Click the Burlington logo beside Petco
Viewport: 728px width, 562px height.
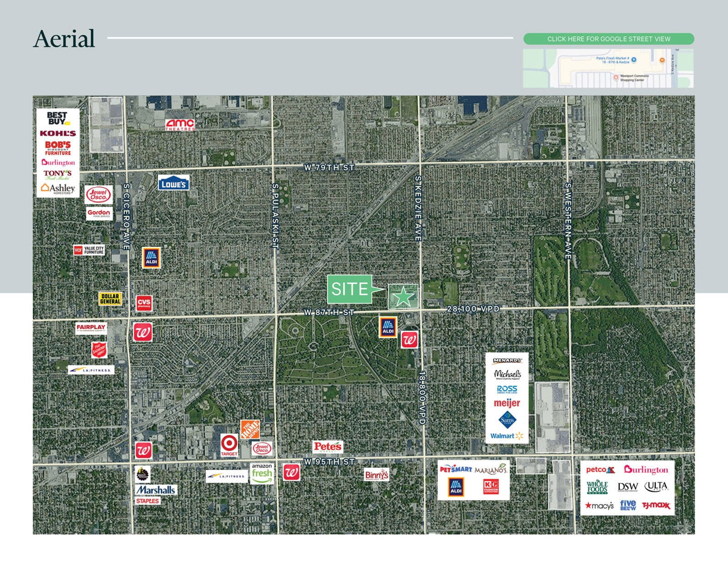[646, 470]
